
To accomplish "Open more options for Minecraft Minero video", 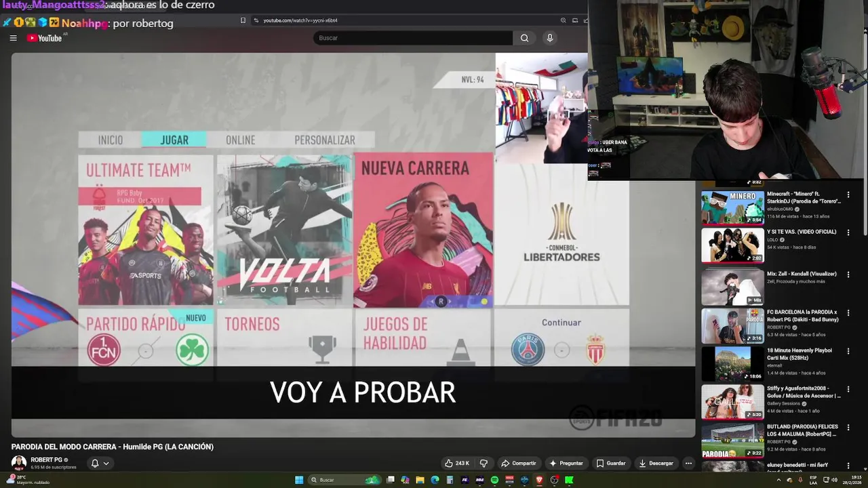I will click(848, 194).
